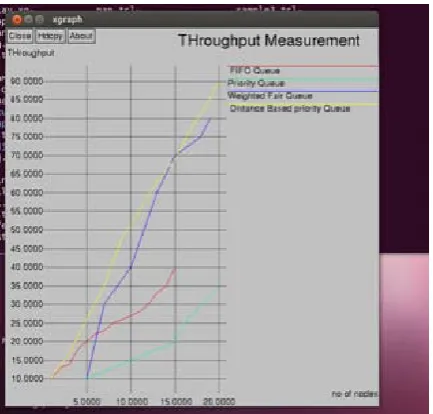
Task: Click the Weighted Fair Queue legend label
Action: coord(270,96)
